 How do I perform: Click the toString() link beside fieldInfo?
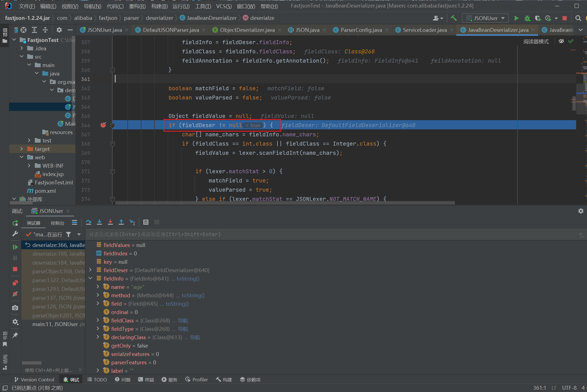pyautogui.click(x=188, y=279)
